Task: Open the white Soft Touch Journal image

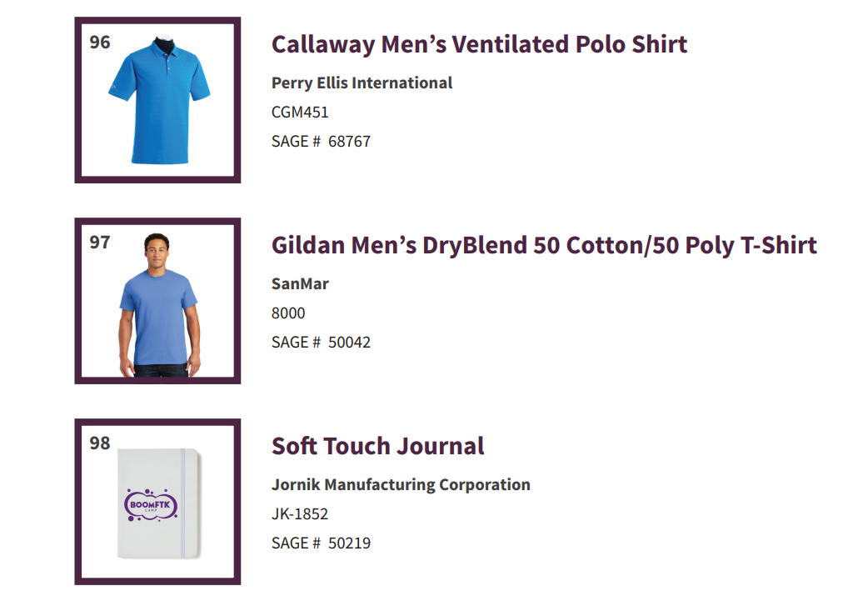Action: [159, 503]
